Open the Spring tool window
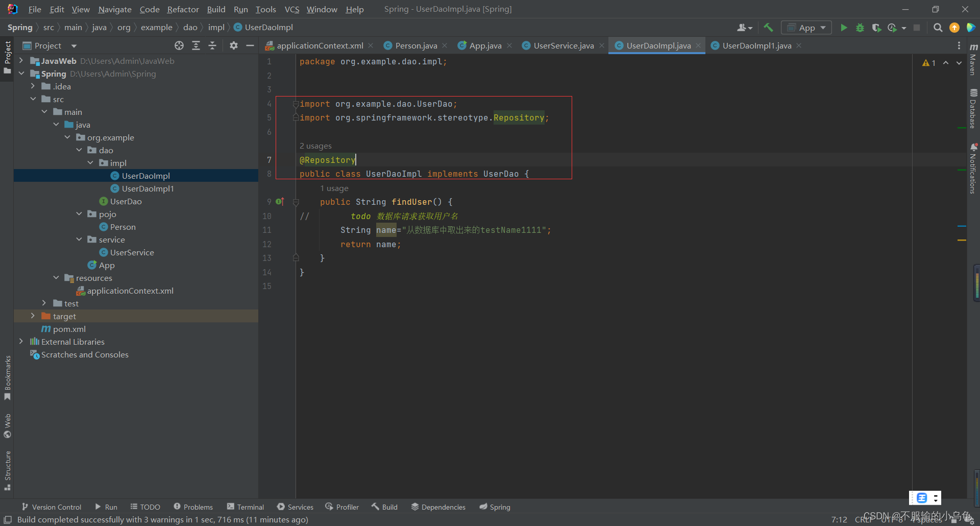Viewport: 980px width, 526px height. point(495,507)
